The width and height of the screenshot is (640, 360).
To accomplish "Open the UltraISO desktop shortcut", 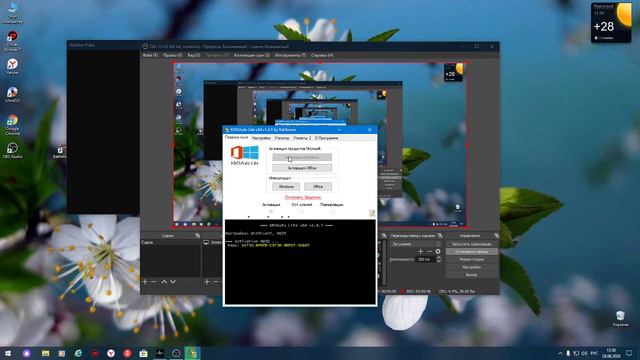I will 12,95.
